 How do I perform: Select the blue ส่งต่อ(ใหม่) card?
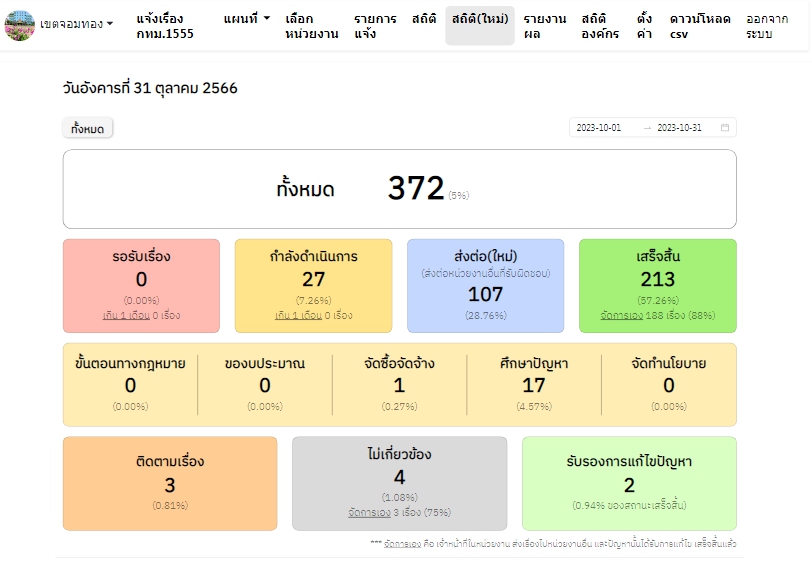[x=485, y=285]
